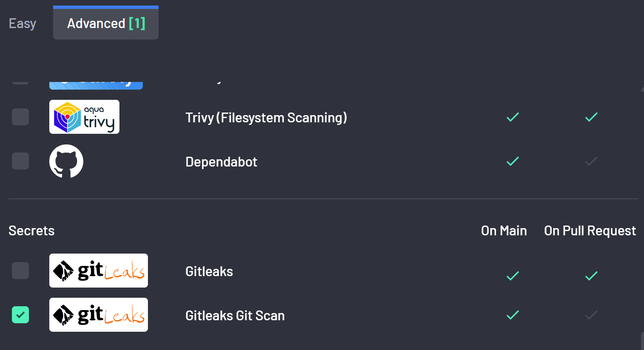Image resolution: width=644 pixels, height=350 pixels.
Task: Click Trivy On Main green checkmark
Action: coord(513,117)
